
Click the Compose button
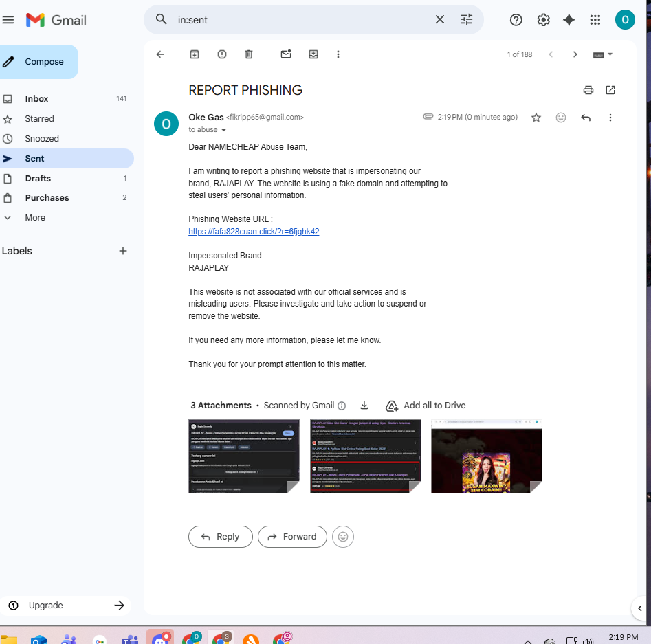tap(39, 61)
